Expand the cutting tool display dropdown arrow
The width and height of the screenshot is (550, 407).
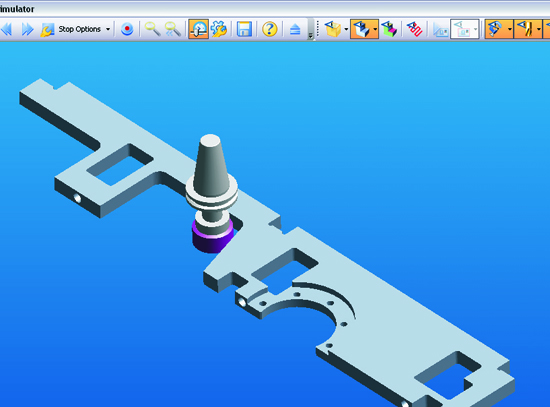pyautogui.click(x=539, y=29)
